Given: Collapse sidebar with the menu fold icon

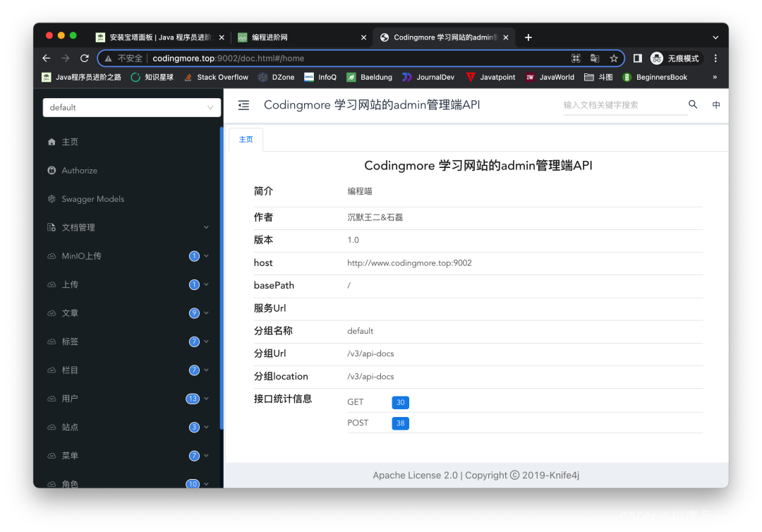Looking at the screenshot, I should tap(243, 105).
